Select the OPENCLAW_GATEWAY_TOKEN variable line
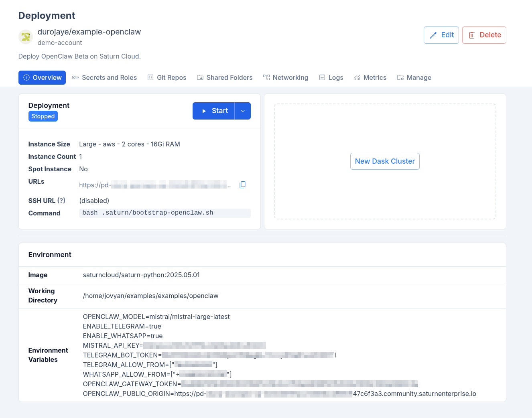 (x=250, y=384)
